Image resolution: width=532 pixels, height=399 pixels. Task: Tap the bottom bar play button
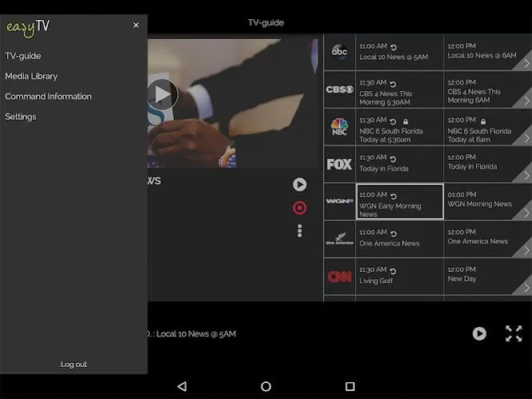point(479,334)
